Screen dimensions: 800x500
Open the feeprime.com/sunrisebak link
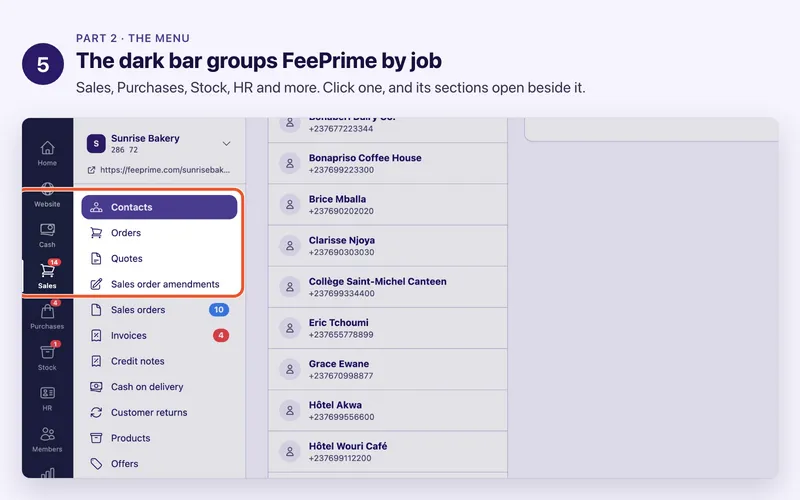(165, 170)
